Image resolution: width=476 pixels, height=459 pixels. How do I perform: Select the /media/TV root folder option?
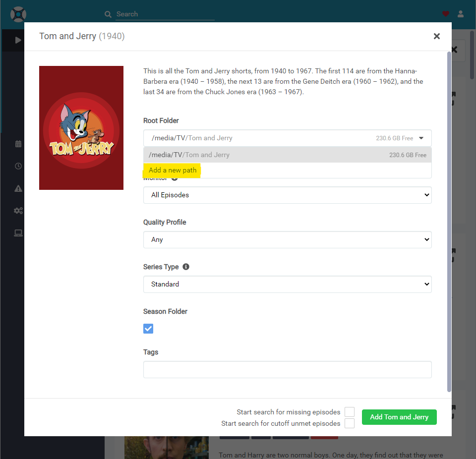tap(287, 155)
